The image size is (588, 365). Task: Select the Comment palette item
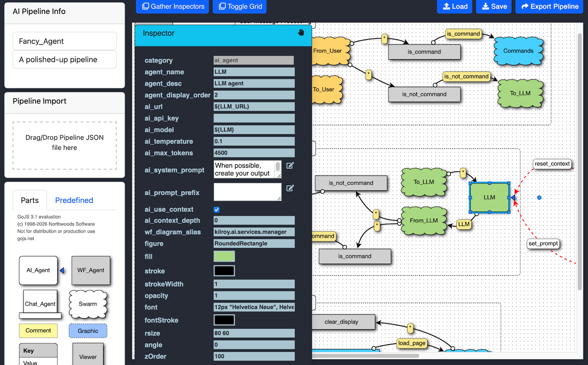pos(38,331)
